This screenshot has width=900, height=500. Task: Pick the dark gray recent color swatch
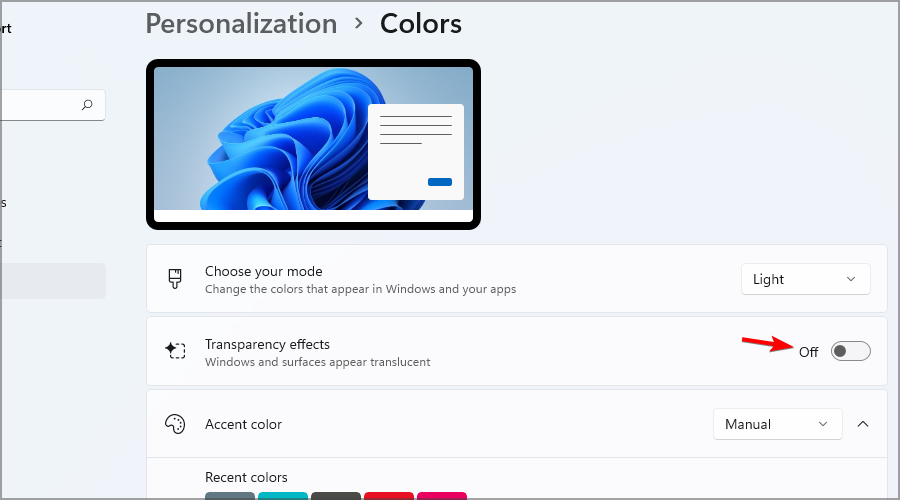click(336, 496)
